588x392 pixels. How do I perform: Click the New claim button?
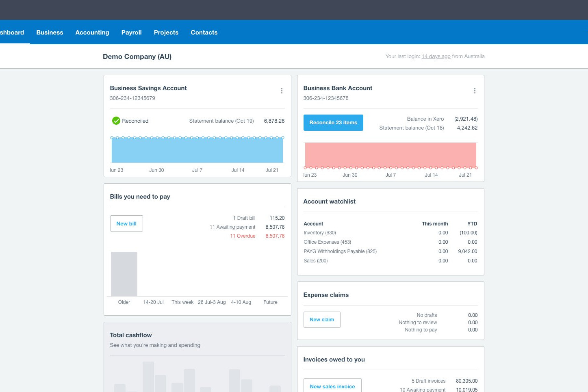point(322,320)
